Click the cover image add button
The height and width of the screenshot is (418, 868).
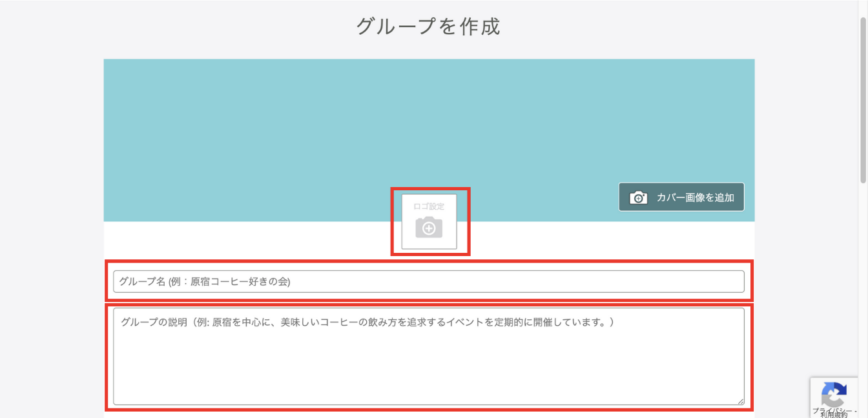tap(681, 197)
